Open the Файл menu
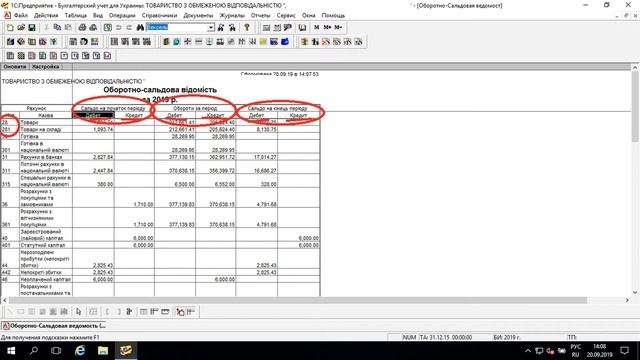The width and height of the screenshot is (640, 360). 21,16
